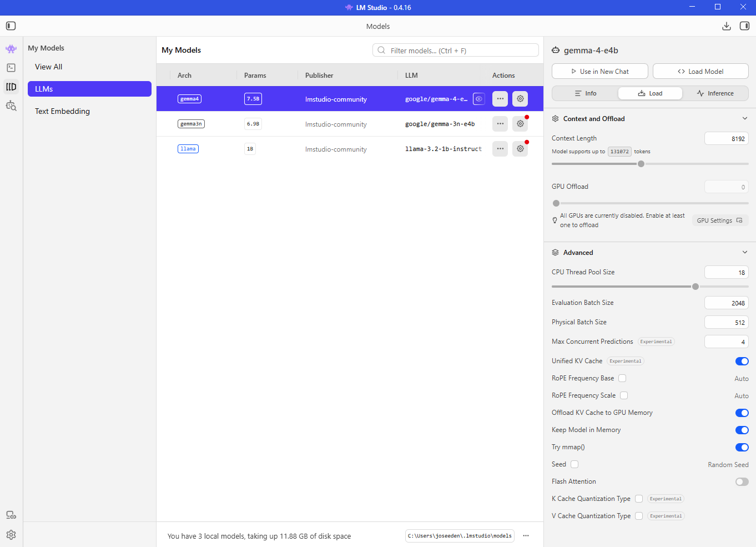This screenshot has width=756, height=547.
Task: Check the Seed checkbox
Action: (574, 464)
